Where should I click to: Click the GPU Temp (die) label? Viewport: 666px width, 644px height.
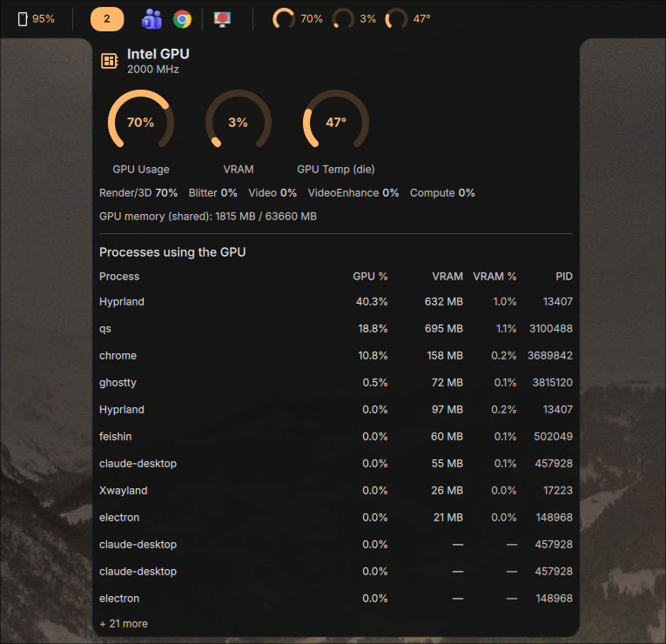point(336,170)
